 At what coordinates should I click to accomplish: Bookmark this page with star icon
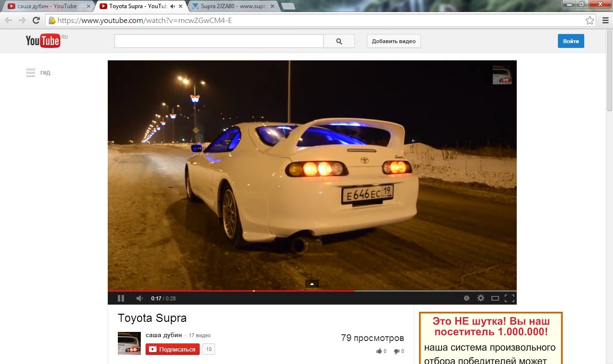pyautogui.click(x=590, y=21)
